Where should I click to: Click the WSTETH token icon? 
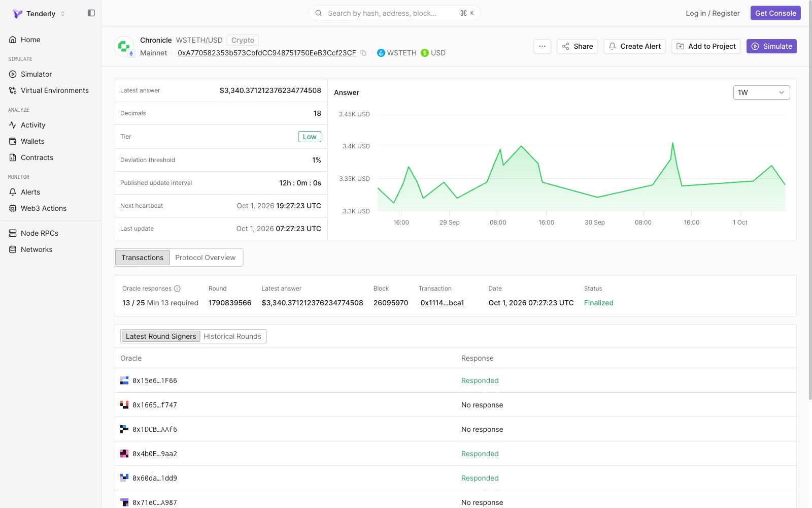click(x=381, y=53)
